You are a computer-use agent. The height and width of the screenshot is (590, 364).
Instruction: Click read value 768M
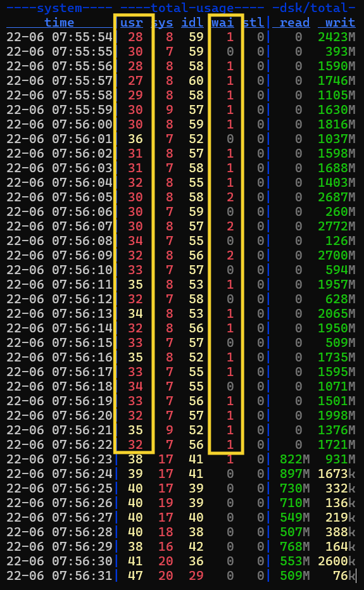[295, 547]
